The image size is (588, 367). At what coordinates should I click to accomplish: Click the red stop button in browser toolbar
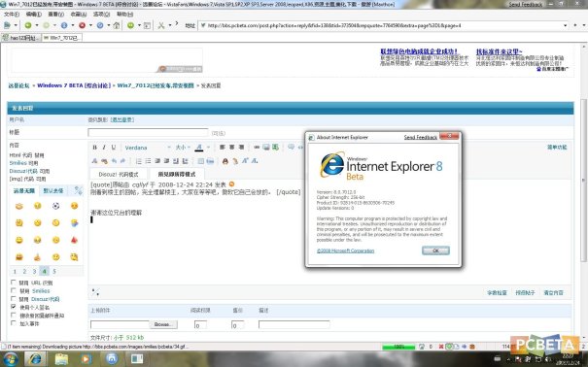pos(82,25)
